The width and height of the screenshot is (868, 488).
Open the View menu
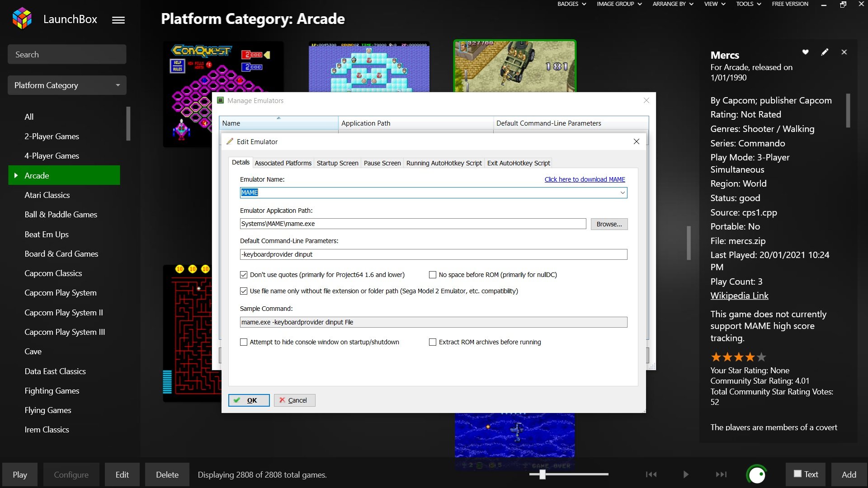(715, 4)
